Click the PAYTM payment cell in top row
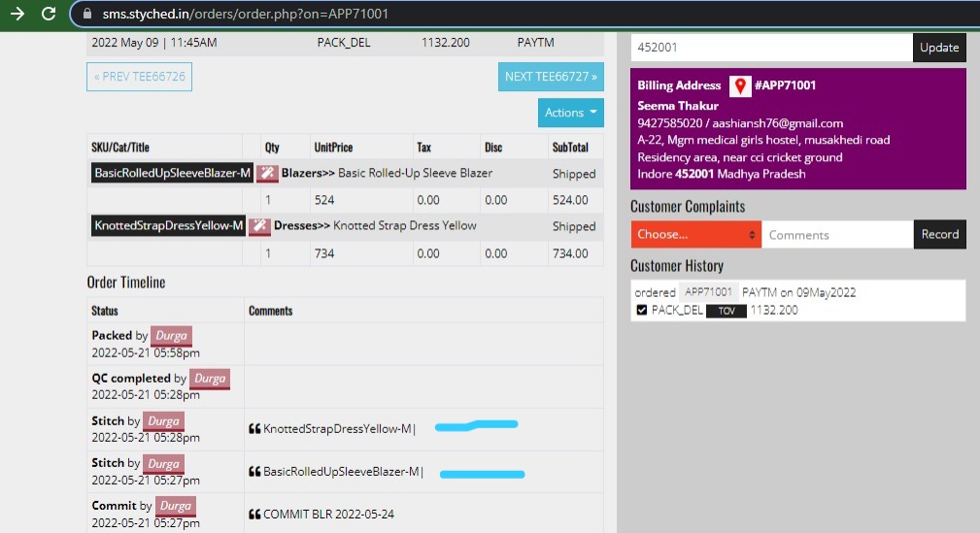 535,43
